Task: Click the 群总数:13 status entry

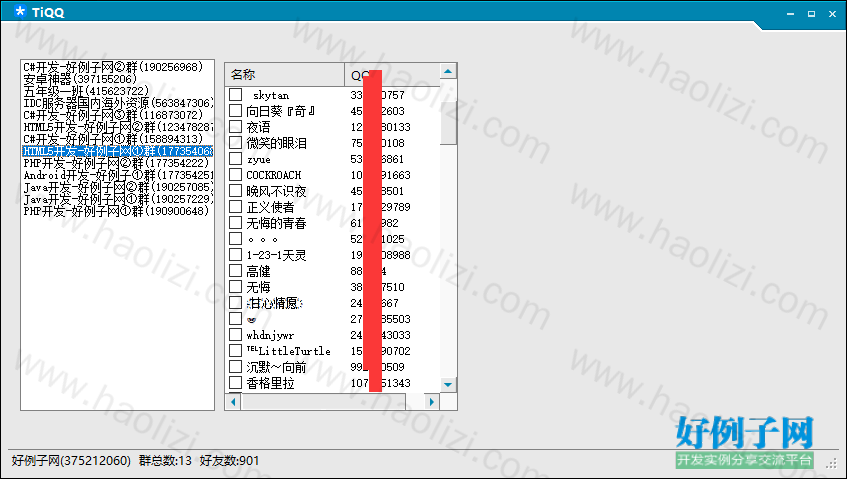Action: pyautogui.click(x=165, y=461)
